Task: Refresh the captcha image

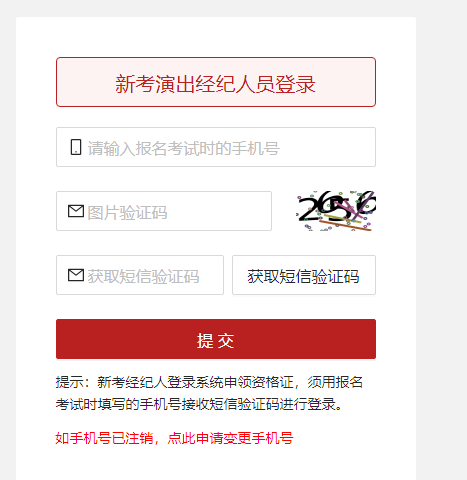Action: click(336, 211)
